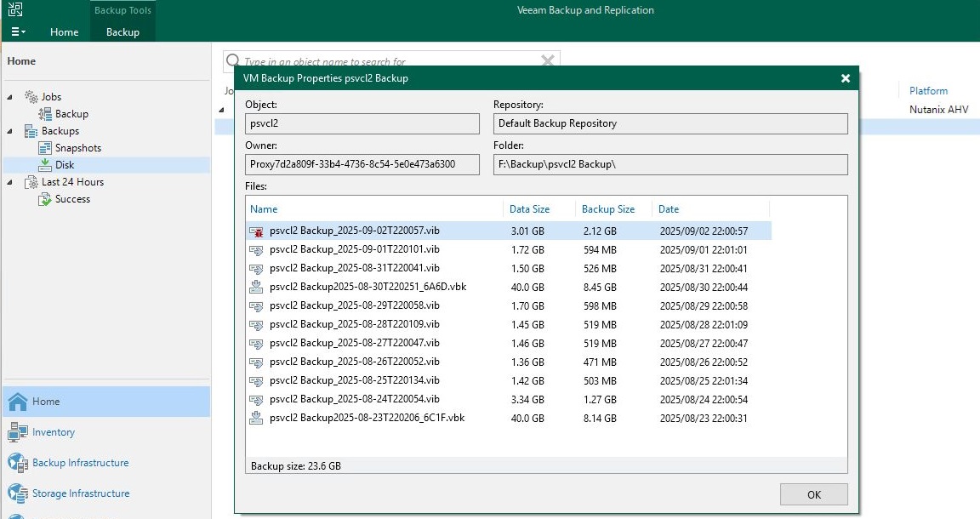Open the main hamburger menu dropdown
Viewport: 980px width, 519px height.
pyautogui.click(x=18, y=31)
